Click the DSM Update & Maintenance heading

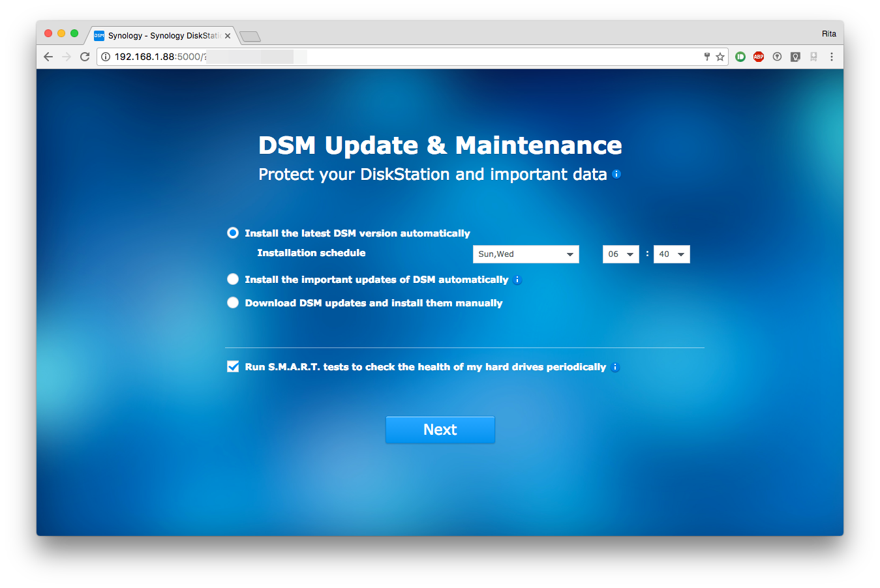coord(440,145)
